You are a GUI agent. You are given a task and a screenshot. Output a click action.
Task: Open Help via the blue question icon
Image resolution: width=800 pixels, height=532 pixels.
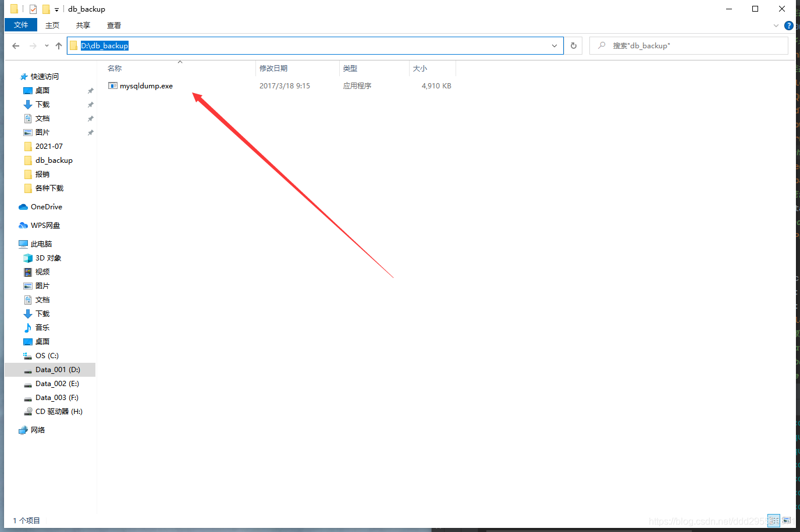point(789,26)
